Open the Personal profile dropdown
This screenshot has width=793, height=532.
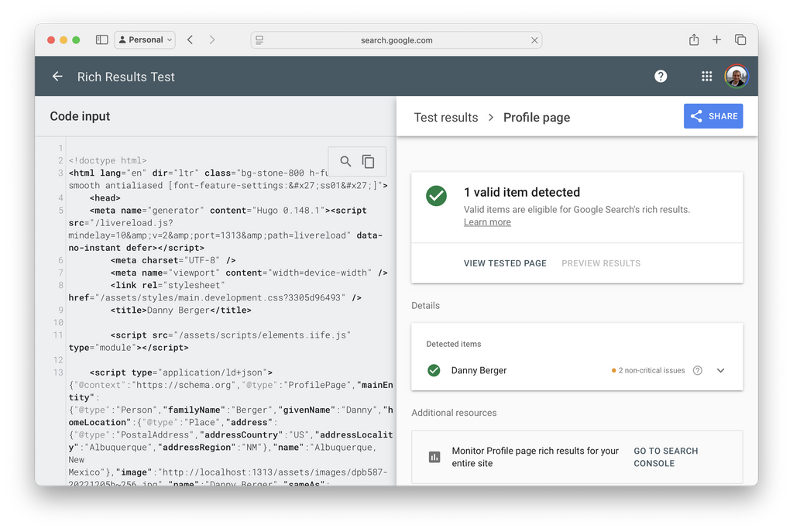145,39
